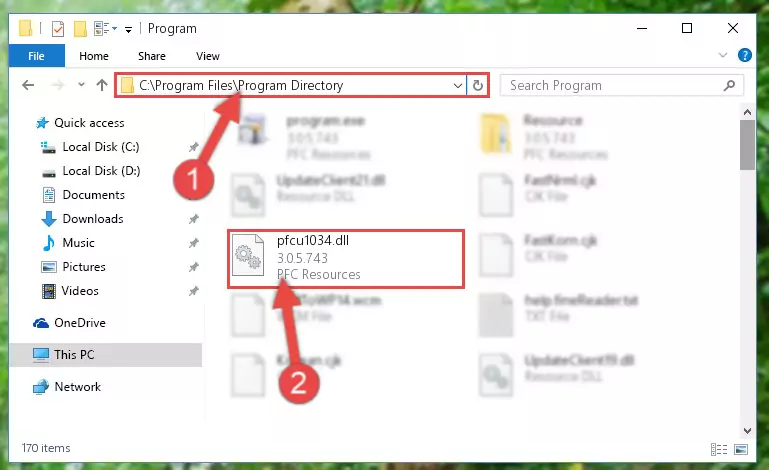Select the pfcu1034.dll file
The image size is (769, 470).
click(346, 259)
